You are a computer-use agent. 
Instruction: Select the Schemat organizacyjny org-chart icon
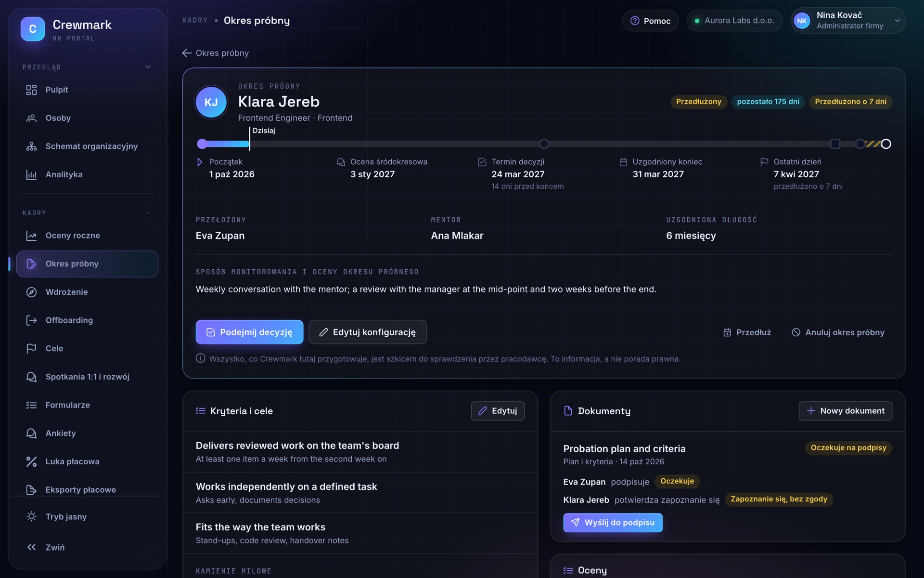pyautogui.click(x=31, y=146)
